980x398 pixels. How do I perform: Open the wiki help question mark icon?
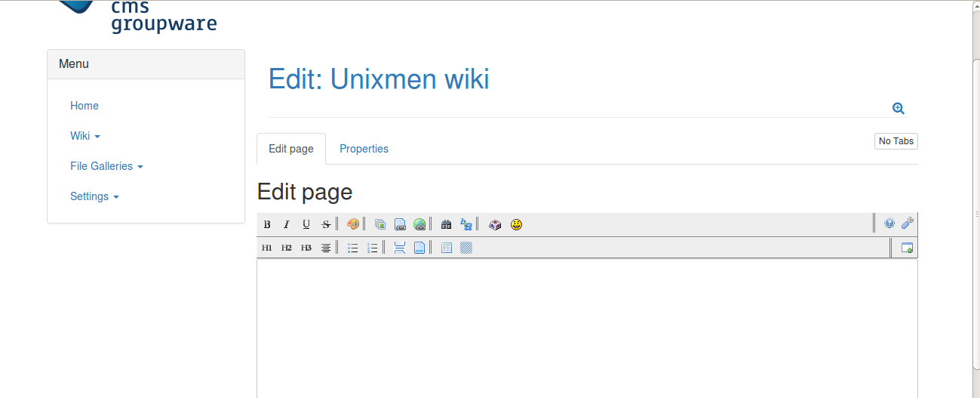point(889,224)
